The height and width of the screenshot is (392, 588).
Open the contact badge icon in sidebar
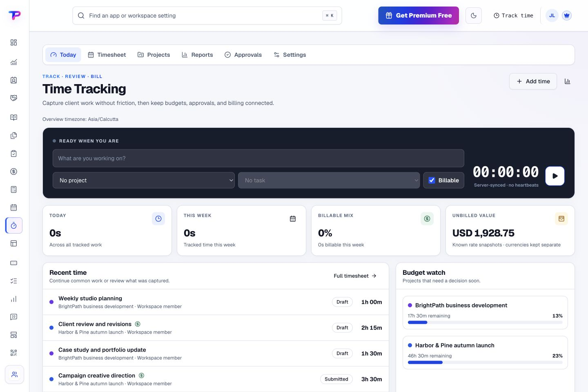(13, 80)
